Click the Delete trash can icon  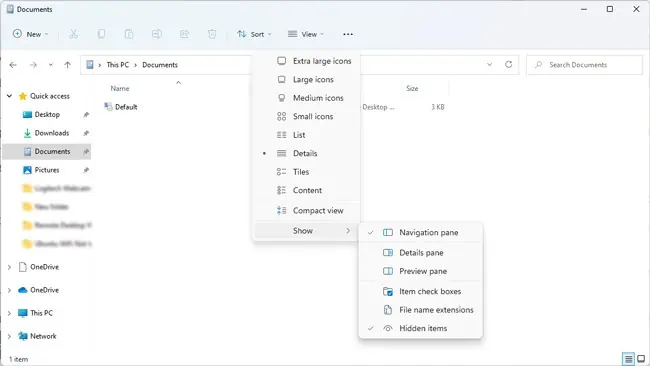(212, 34)
